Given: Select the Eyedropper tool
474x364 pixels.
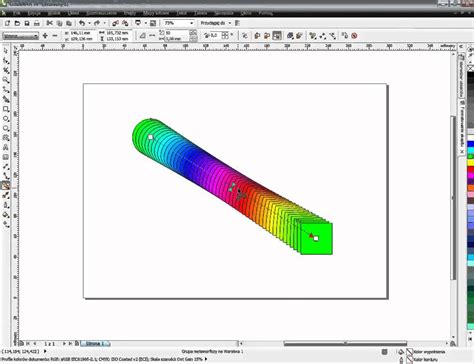Looking at the screenshot, I should coord(6,196).
